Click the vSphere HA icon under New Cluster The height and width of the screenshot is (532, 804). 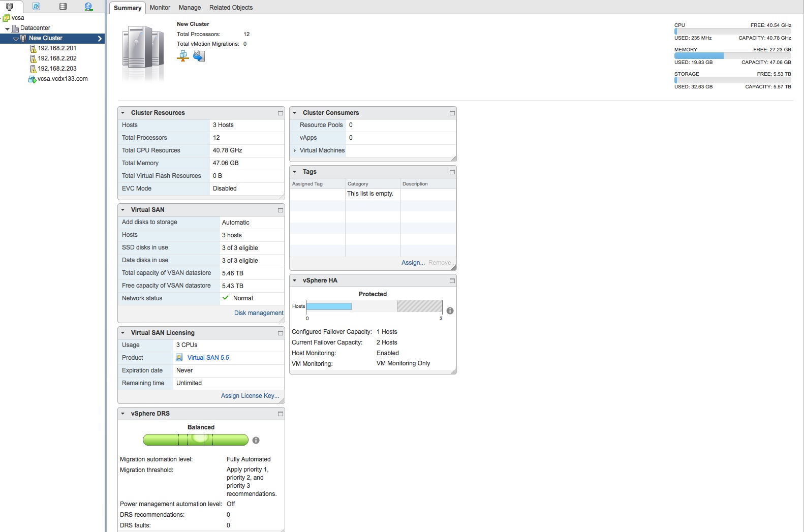(199, 56)
